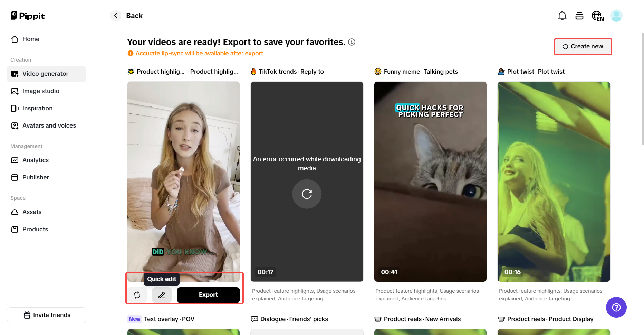Screen dimensions: 644x335
Task: Open Assets in the sidebar
Action: coord(47,212)
